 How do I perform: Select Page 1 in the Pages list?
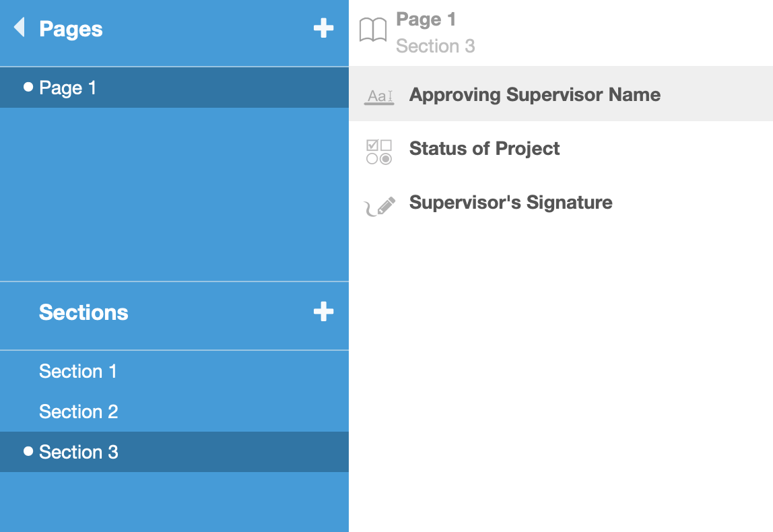(68, 88)
